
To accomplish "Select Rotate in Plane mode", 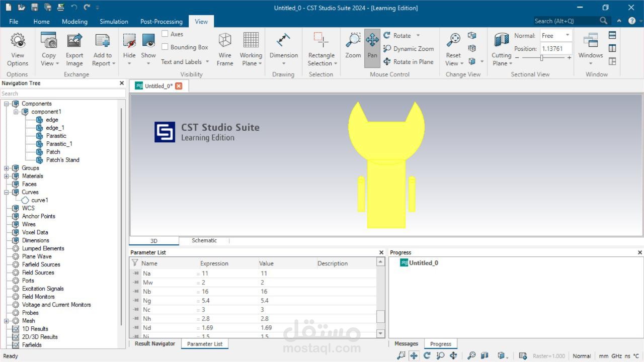I will 409,62.
